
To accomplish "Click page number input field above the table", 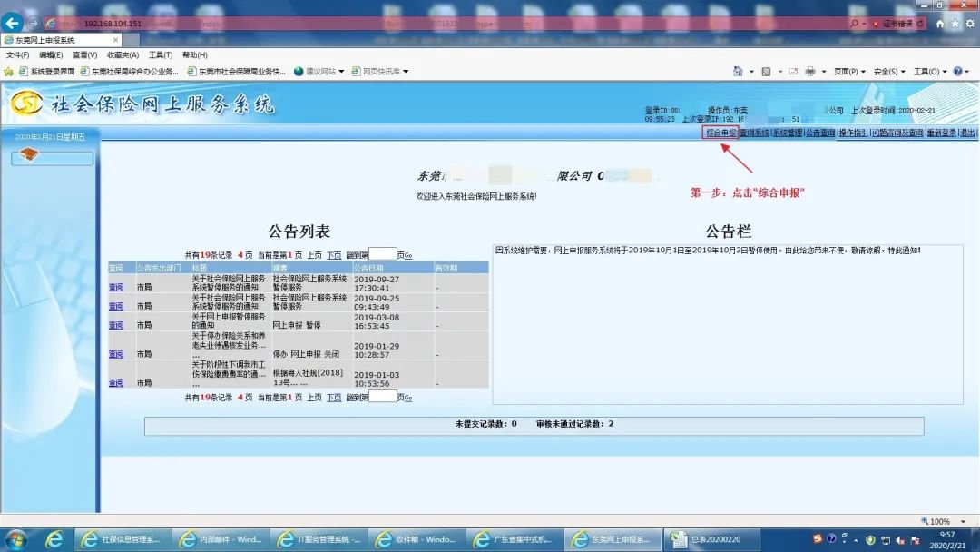I will pyautogui.click(x=382, y=254).
